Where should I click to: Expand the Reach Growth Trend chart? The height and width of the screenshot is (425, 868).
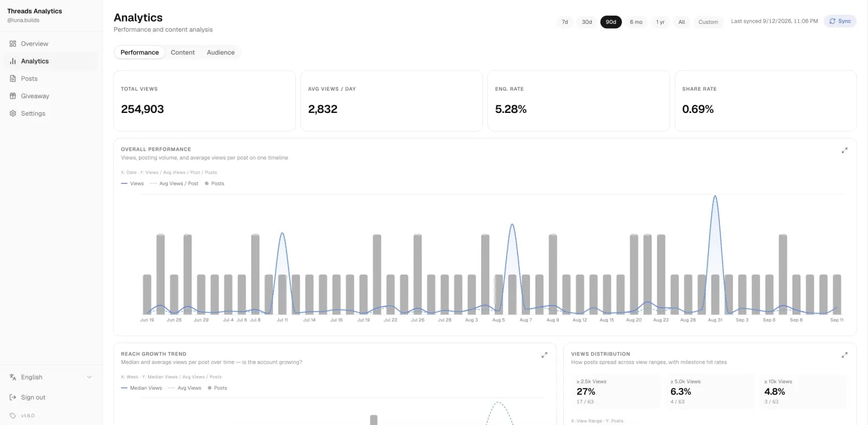[x=544, y=355]
